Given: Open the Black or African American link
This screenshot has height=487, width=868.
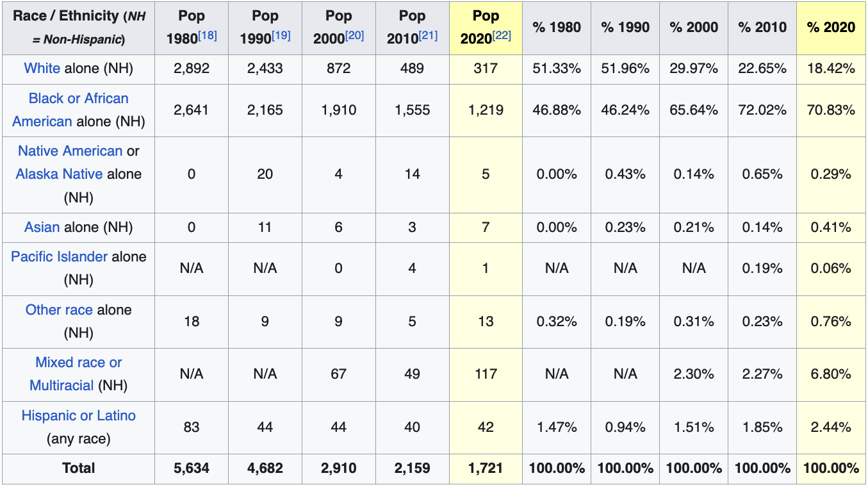Looking at the screenshot, I should click(78, 99).
